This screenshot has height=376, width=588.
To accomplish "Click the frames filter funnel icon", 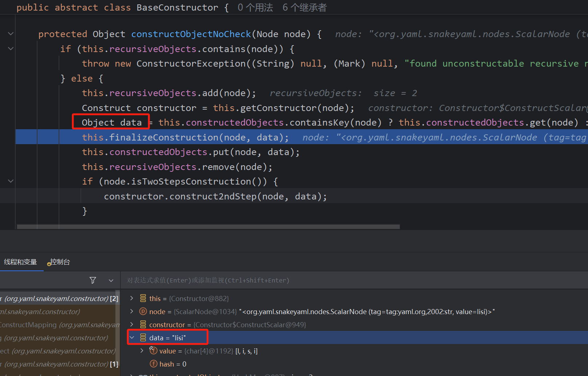I will pyautogui.click(x=93, y=280).
